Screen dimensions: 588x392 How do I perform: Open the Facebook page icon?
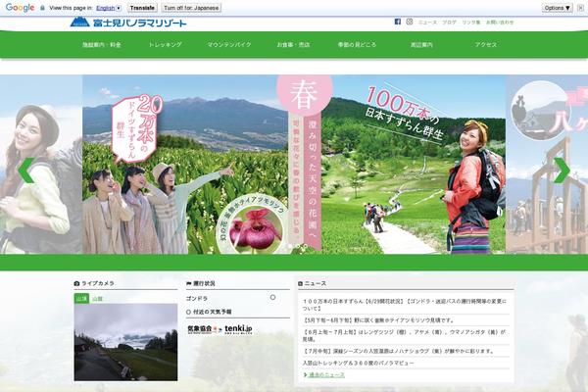tap(398, 22)
